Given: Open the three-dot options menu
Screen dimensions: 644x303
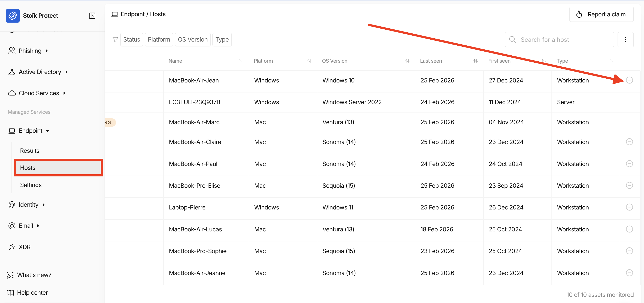Looking at the screenshot, I should pos(625,40).
